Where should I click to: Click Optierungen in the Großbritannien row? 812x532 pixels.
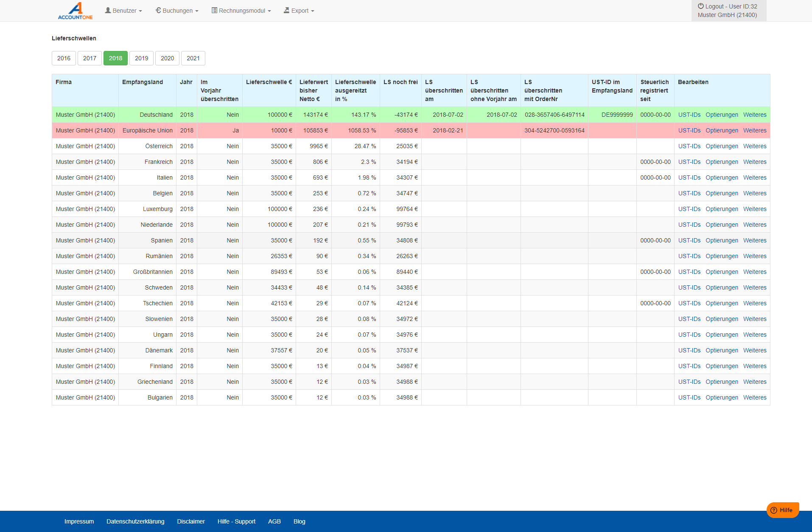(722, 272)
